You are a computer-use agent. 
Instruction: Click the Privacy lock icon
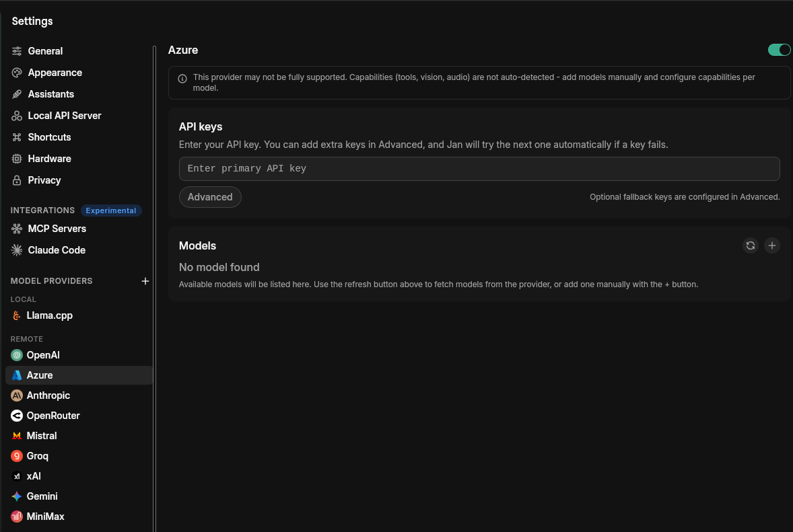pos(17,180)
